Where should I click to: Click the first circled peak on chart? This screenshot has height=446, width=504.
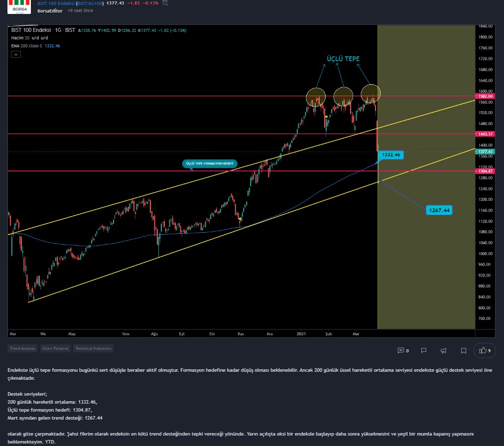(x=316, y=97)
